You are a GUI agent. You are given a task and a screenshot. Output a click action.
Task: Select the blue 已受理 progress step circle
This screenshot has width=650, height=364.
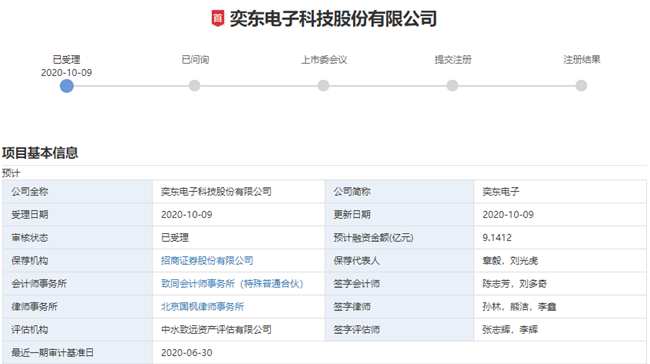pos(66,86)
